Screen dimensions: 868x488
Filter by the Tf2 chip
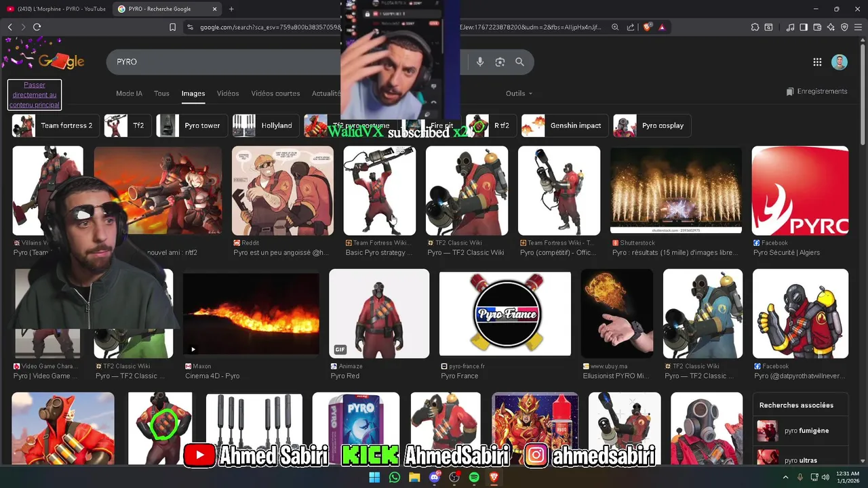tap(128, 125)
